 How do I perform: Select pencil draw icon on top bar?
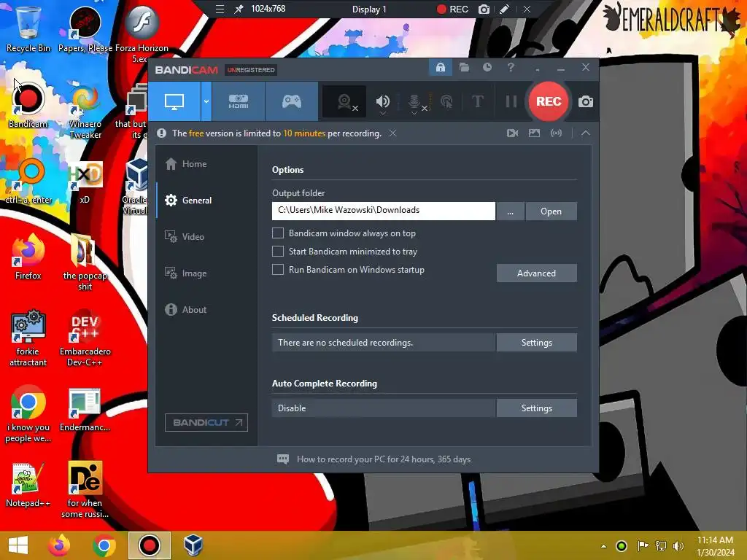pyautogui.click(x=505, y=9)
